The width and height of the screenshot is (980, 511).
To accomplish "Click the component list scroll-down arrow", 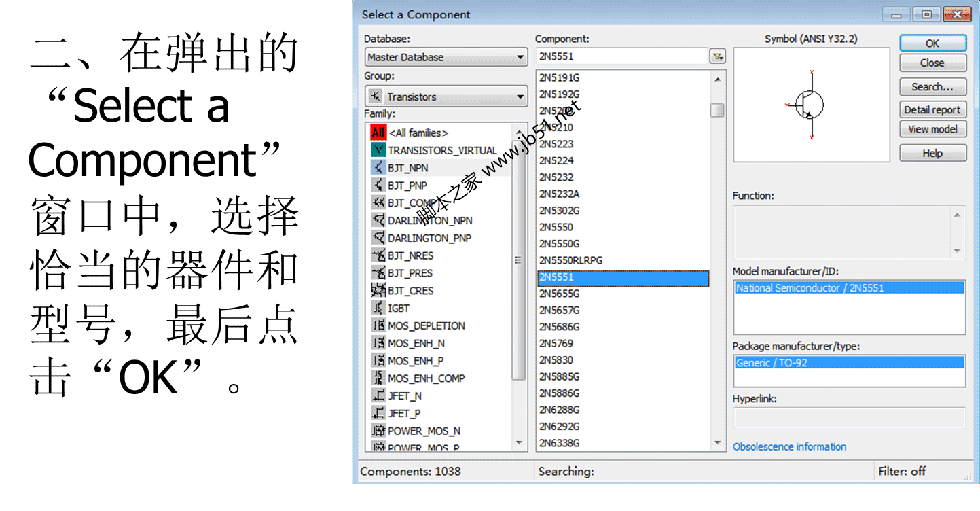I will (x=717, y=443).
